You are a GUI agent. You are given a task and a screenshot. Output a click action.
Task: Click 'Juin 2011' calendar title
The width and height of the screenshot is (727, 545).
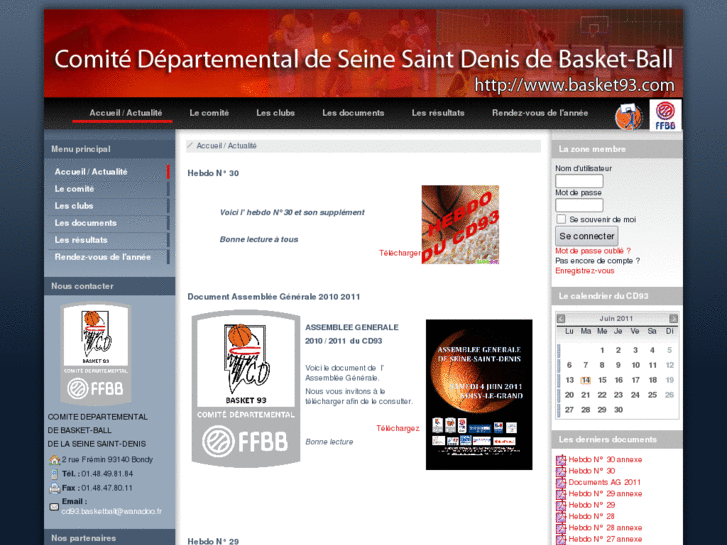[616, 319]
